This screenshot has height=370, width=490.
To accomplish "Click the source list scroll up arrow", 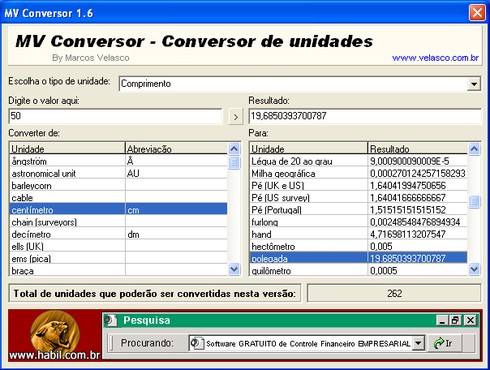I will 234,149.
